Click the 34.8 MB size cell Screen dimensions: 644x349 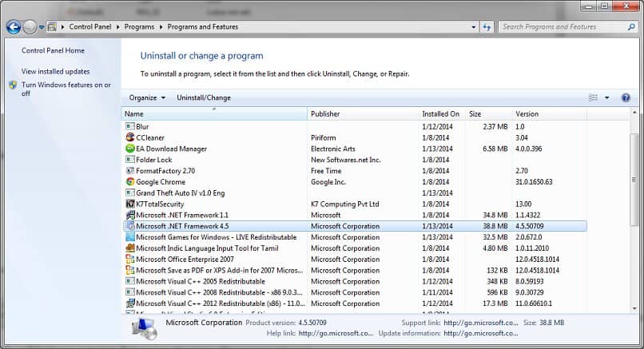(x=495, y=215)
